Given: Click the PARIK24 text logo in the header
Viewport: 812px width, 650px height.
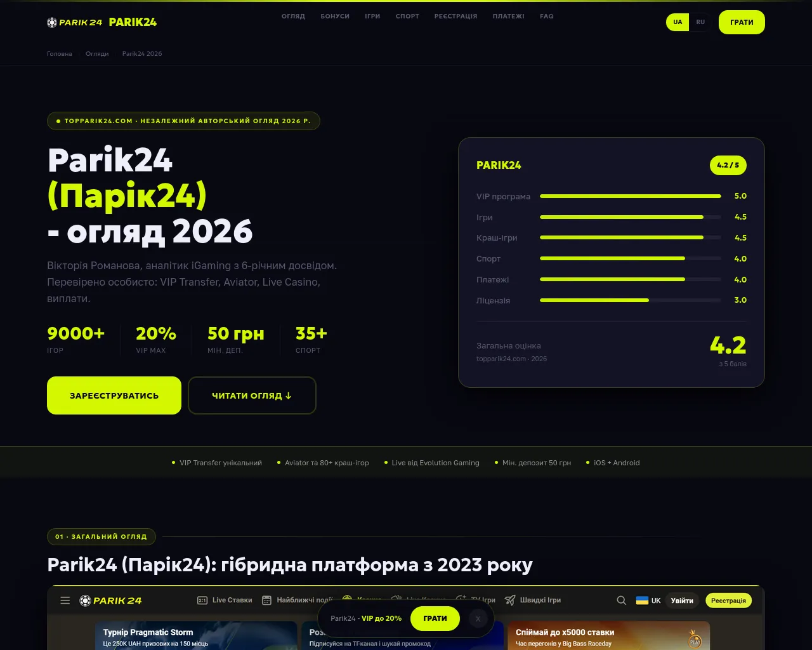Looking at the screenshot, I should [x=133, y=22].
